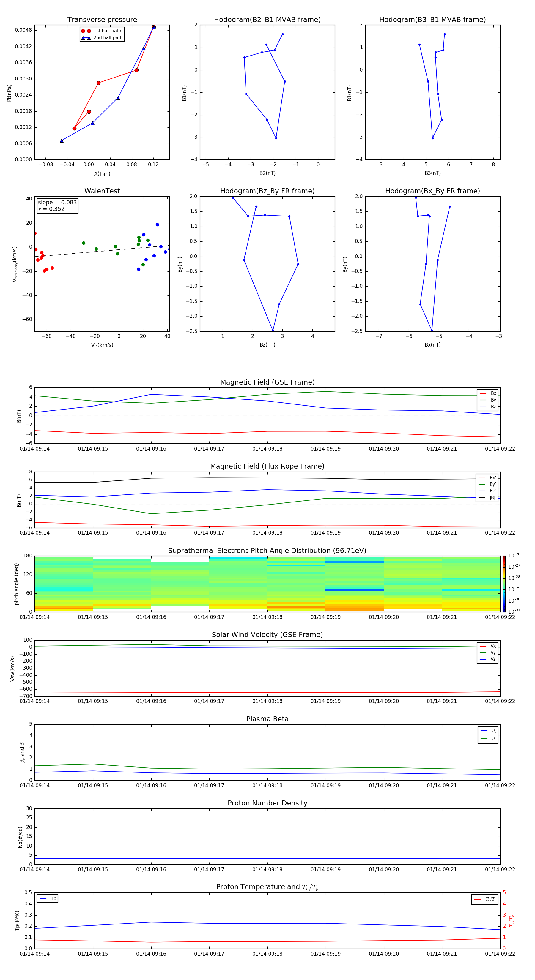This screenshot has width=535, height=980.
Task: Click the pitch angle colorbar scale
Action: coord(504,584)
